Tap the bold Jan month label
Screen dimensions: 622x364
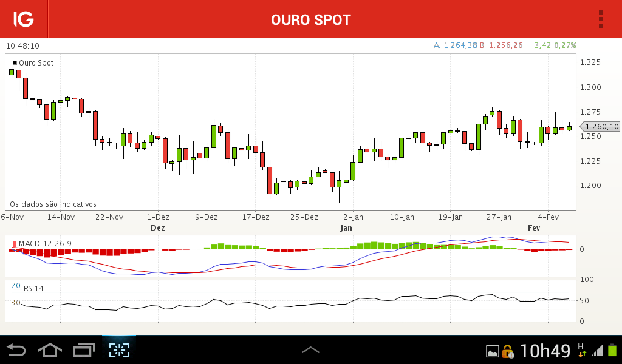[x=346, y=228]
